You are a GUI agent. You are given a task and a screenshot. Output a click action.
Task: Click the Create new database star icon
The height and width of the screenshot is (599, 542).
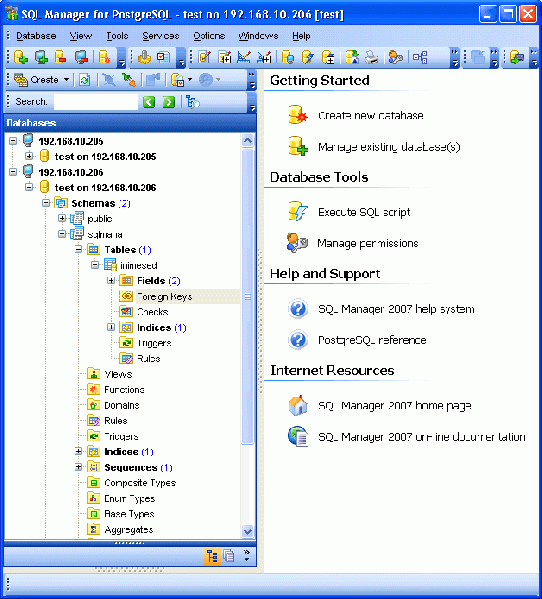[298, 115]
